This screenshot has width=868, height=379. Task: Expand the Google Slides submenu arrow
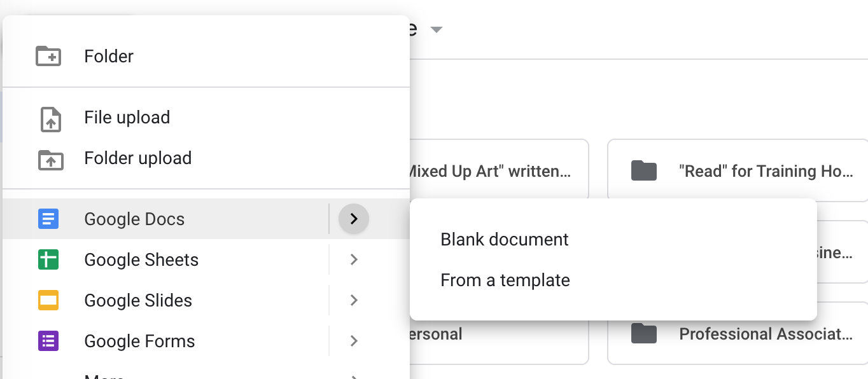(x=354, y=301)
